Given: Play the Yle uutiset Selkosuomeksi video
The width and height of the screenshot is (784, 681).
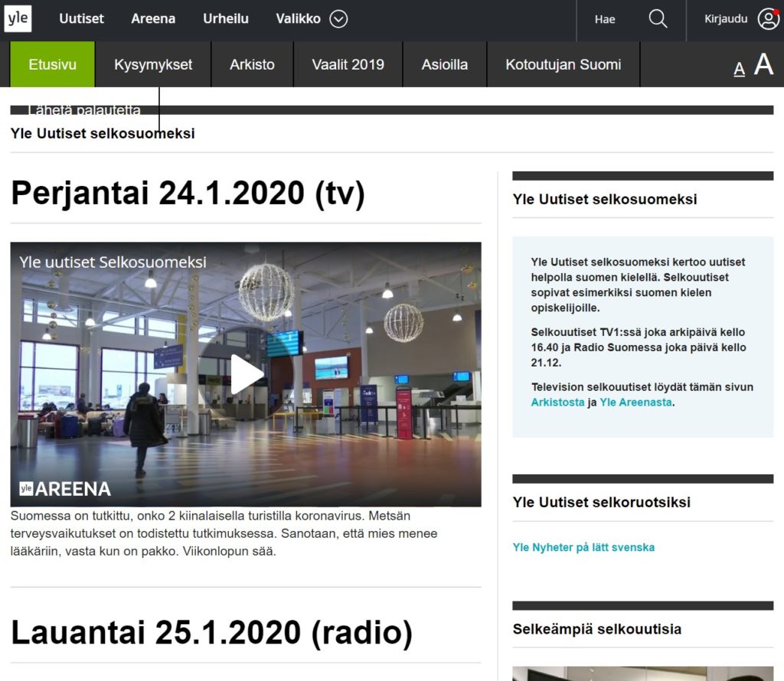Looking at the screenshot, I should pos(246,373).
